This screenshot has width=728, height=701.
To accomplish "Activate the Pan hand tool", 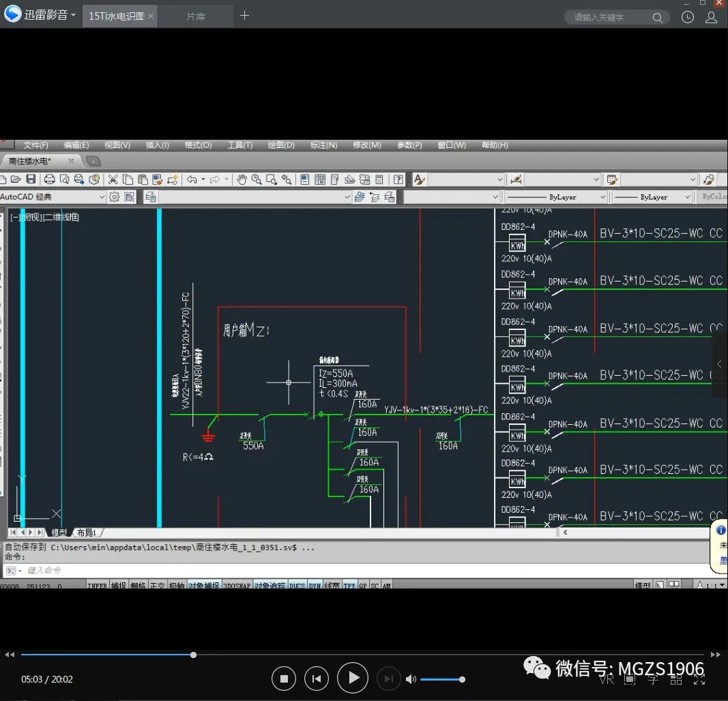I will coord(242,179).
